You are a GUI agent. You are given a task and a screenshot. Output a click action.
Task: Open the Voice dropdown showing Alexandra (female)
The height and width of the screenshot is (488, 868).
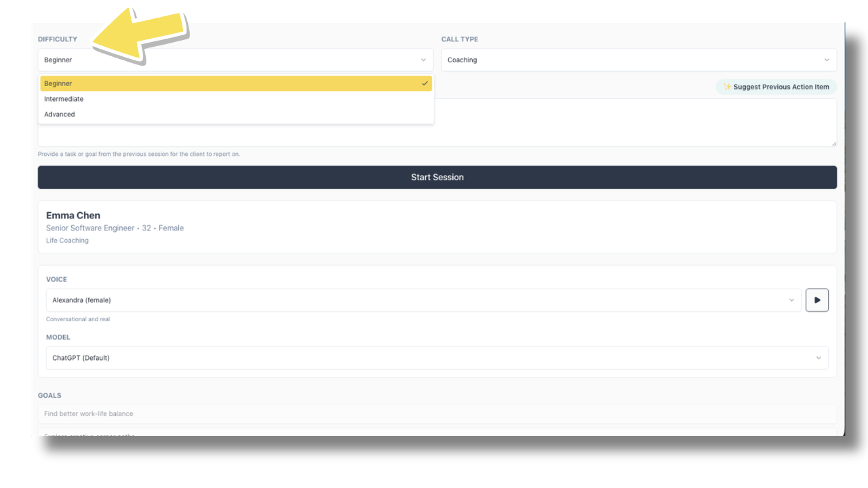tap(420, 300)
